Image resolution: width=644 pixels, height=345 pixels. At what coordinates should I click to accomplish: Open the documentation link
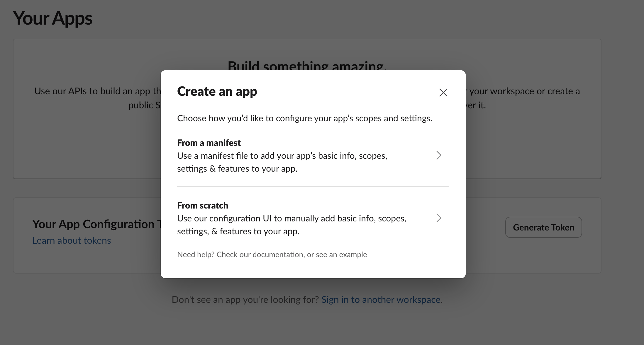point(277,255)
